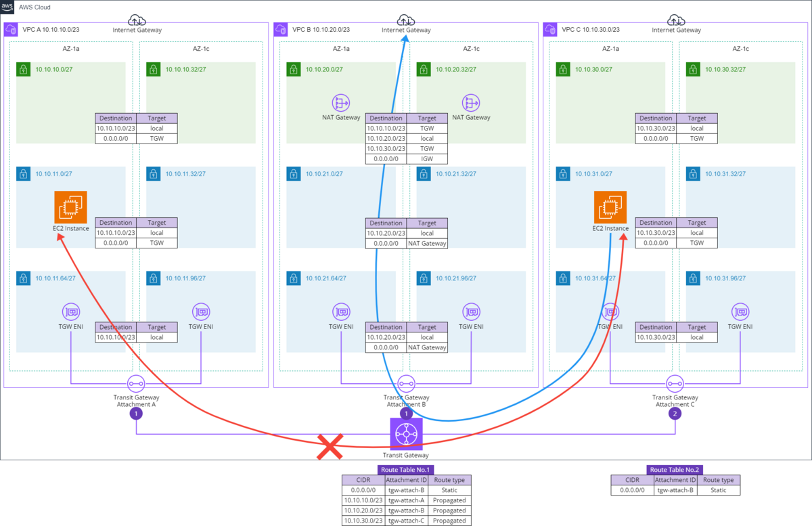Click lock icon of subnet 10.10.31.96/27
The height and width of the screenshot is (526, 812).
click(x=692, y=278)
